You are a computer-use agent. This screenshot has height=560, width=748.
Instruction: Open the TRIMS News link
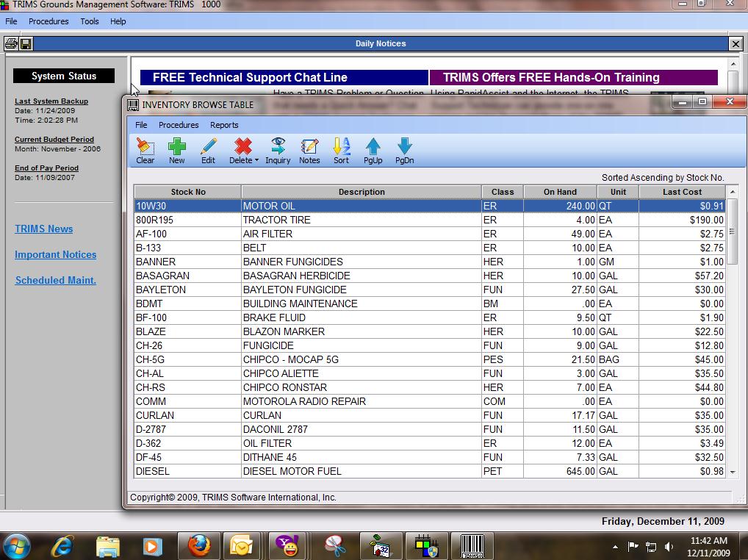click(44, 229)
